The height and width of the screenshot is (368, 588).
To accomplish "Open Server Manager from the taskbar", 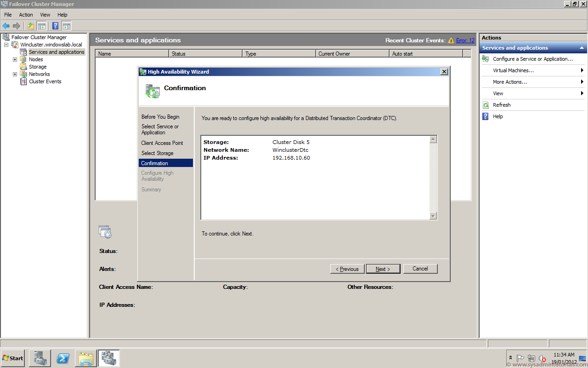I will tap(40, 358).
